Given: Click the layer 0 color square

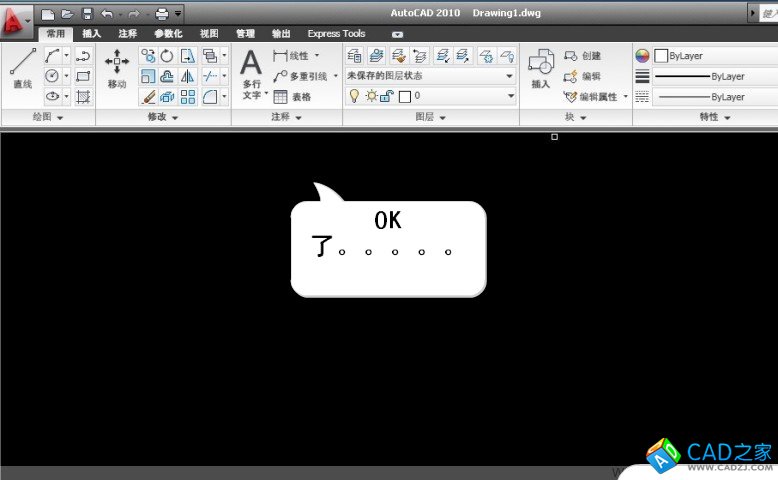Looking at the screenshot, I should 405,96.
